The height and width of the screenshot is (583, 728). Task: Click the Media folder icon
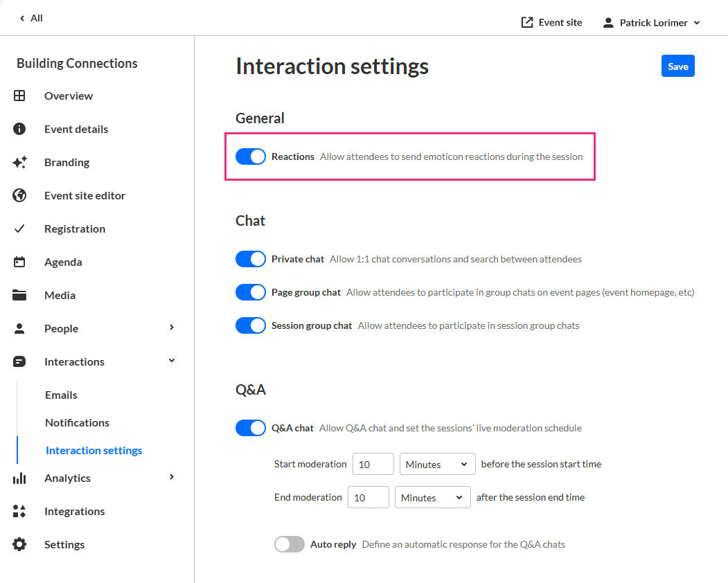[x=19, y=295]
